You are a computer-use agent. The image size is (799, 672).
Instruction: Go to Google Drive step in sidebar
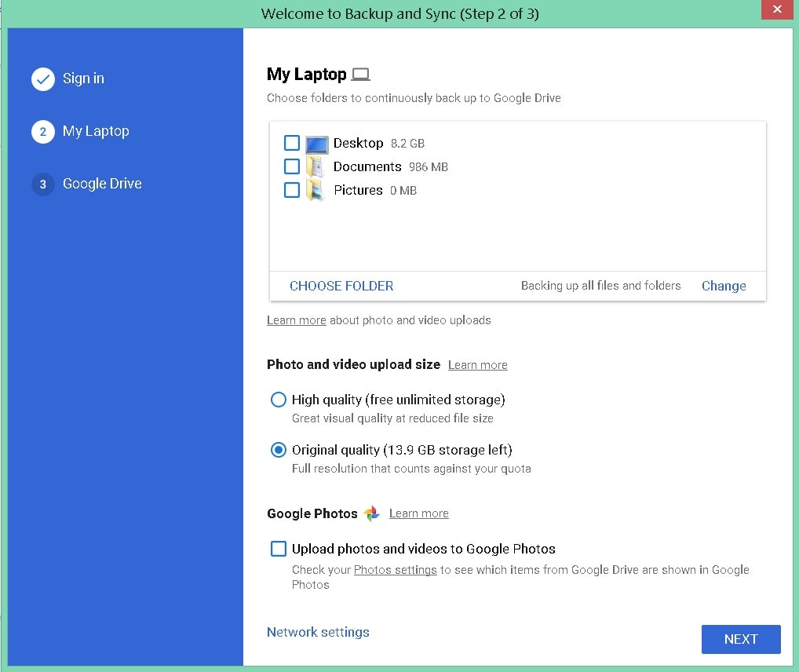coord(102,184)
